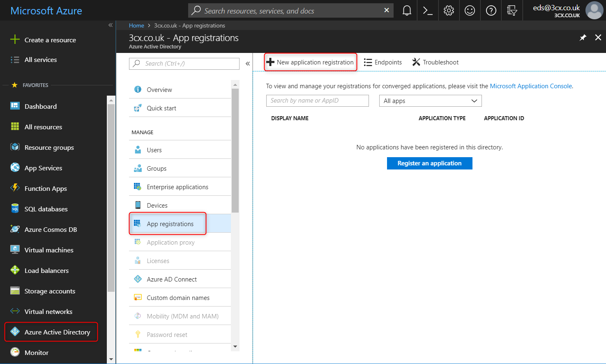Collapse the favorites sidebar with the chevron

click(110, 25)
